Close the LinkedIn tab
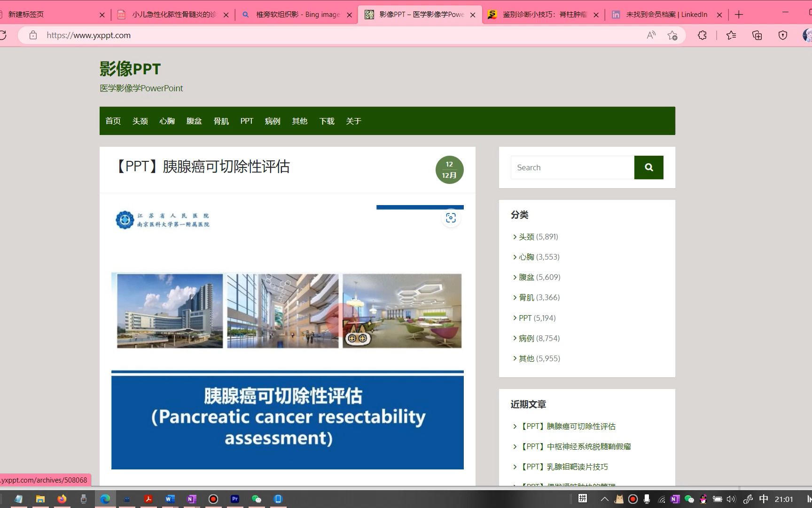Screen dimensions: 812x508 (719, 15)
